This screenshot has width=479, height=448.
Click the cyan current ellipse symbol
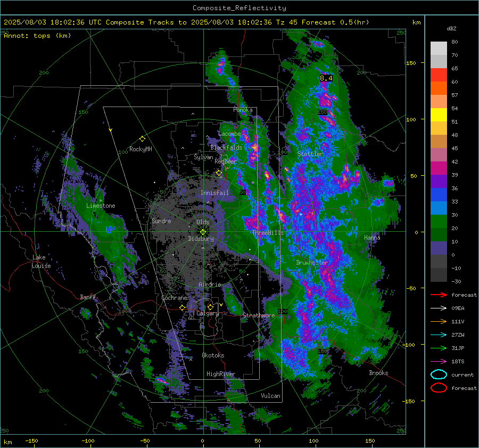click(x=439, y=374)
